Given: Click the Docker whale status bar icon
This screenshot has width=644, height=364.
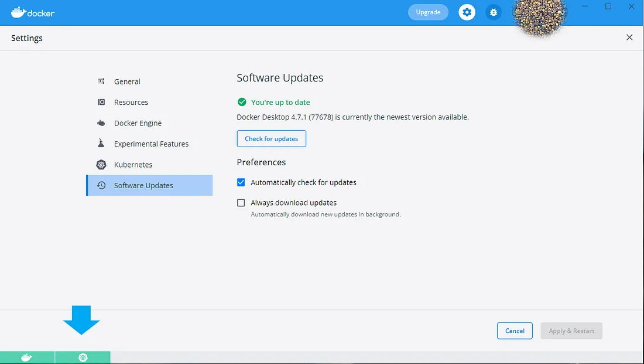Looking at the screenshot, I should point(27,358).
